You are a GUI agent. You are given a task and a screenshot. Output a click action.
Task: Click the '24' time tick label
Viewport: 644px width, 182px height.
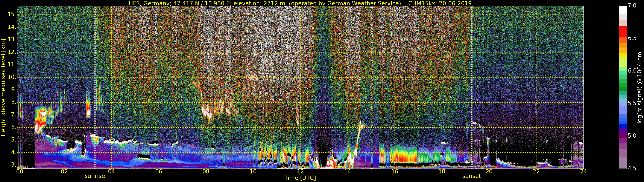[583, 172]
